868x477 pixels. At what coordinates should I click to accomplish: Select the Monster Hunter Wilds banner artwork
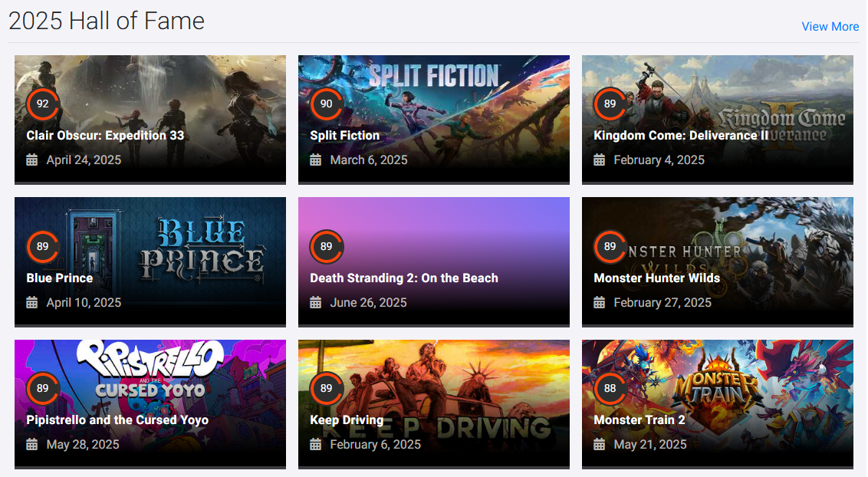coord(718,262)
